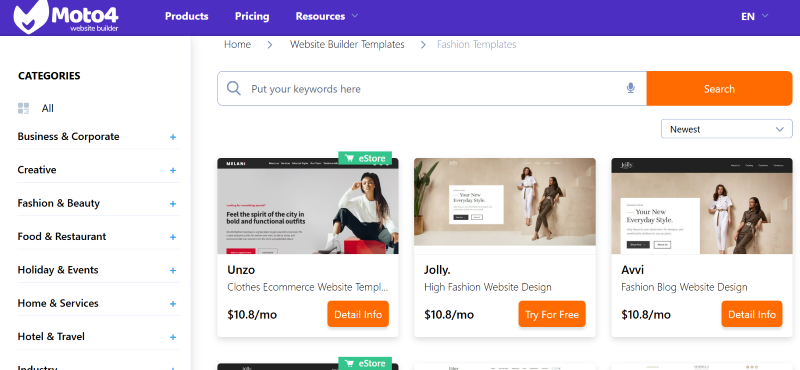
Task: Expand Home & Services category
Action: [173, 304]
